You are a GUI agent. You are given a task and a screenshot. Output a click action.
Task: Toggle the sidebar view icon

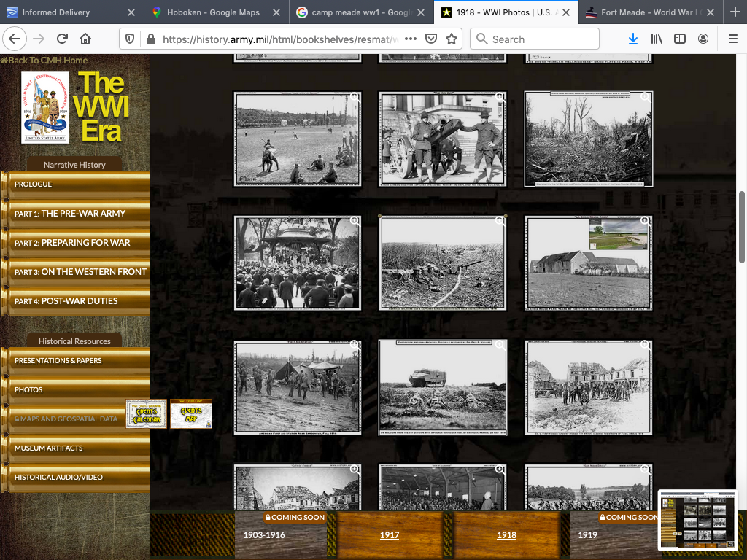pos(679,39)
